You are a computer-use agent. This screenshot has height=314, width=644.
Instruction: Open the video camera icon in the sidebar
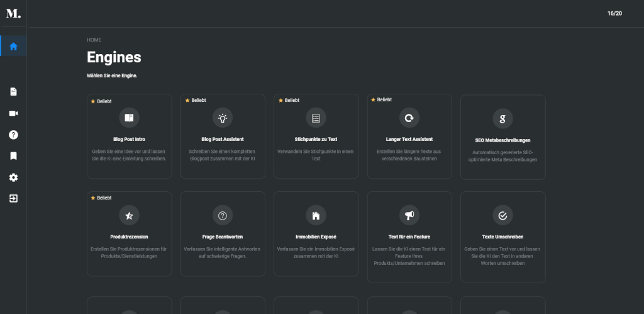click(x=14, y=113)
